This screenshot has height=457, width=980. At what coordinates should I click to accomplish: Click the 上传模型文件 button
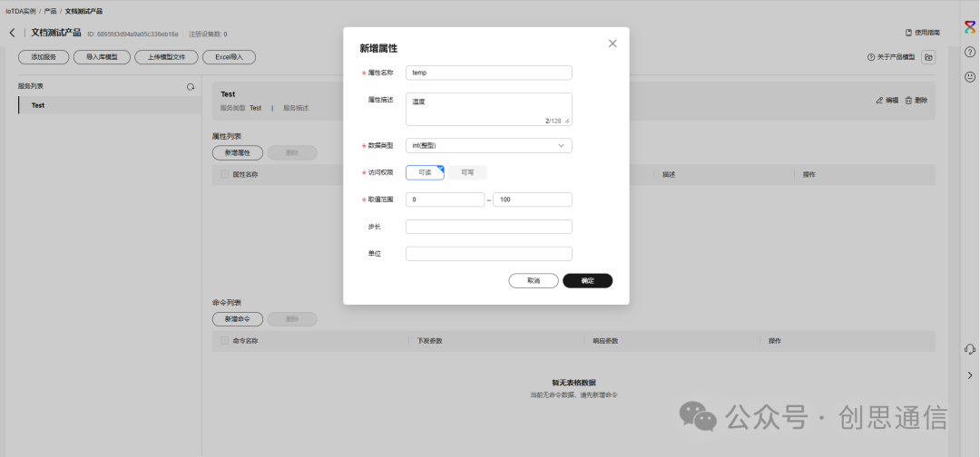point(166,57)
